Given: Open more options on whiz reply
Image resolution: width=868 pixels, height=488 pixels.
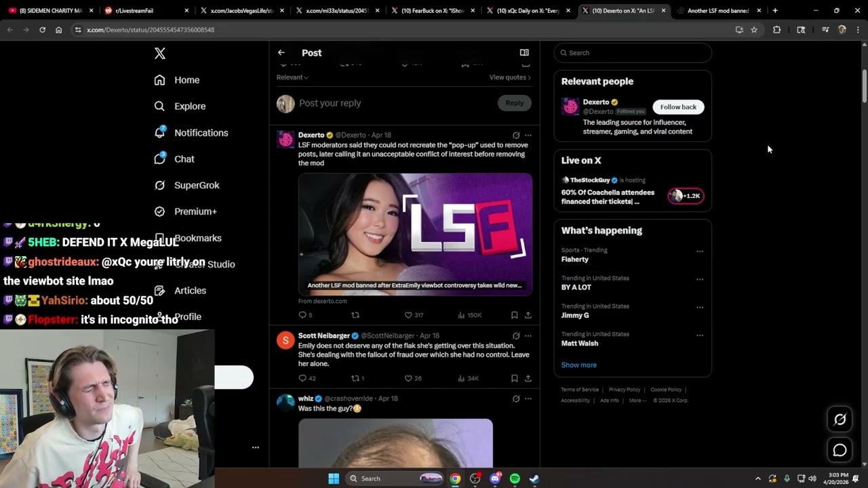Looking at the screenshot, I should (528, 399).
